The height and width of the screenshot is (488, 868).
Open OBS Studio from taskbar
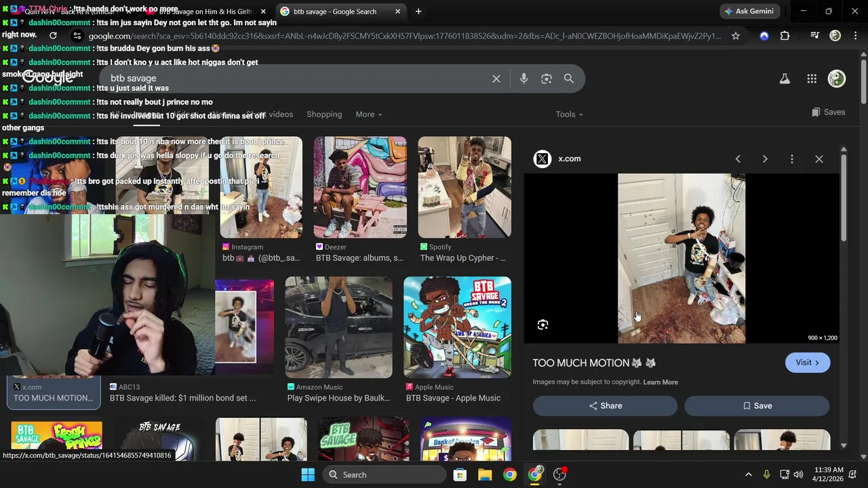click(560, 474)
